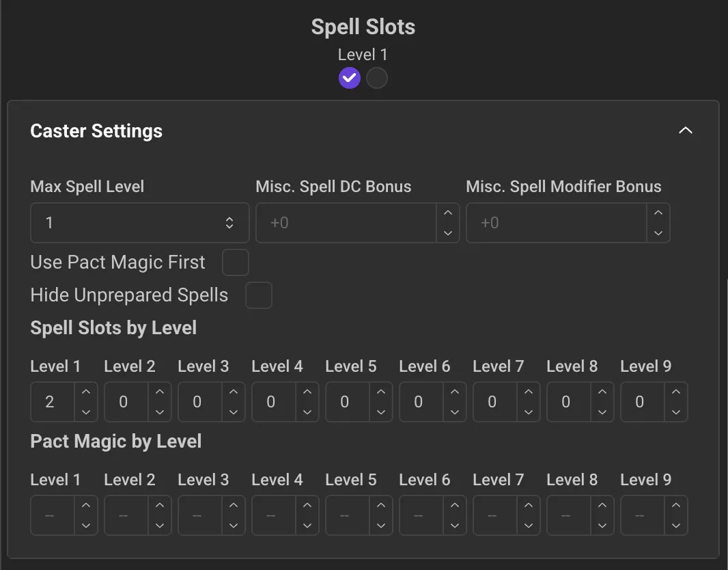Decrease Pact Magic Level 3 slots
Screen dimensions: 728x570
tap(234, 525)
